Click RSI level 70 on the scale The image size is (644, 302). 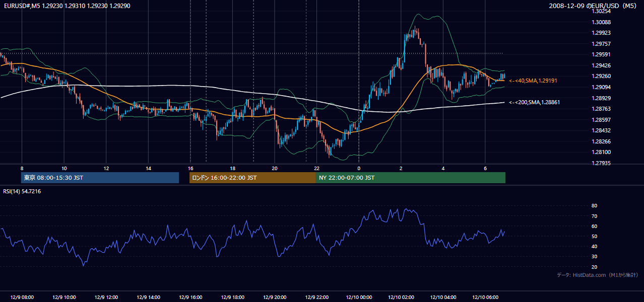click(x=594, y=216)
